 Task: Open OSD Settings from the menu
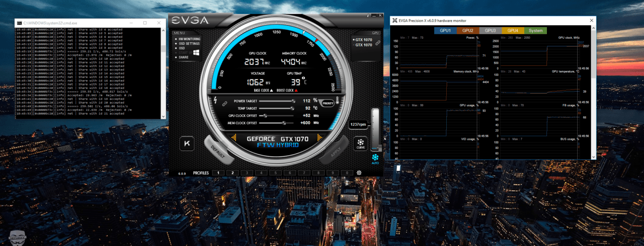pos(188,43)
